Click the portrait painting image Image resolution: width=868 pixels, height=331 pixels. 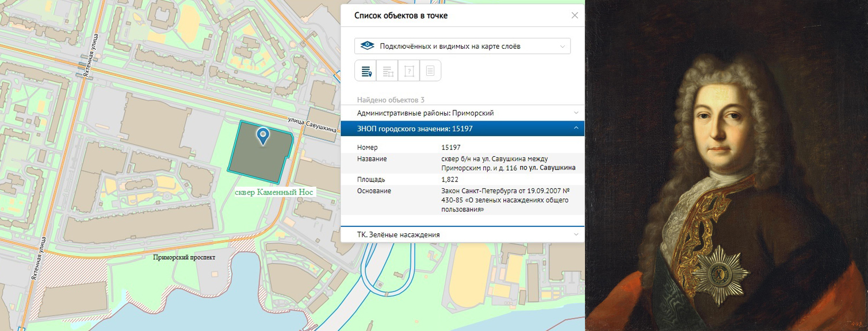(x=726, y=165)
